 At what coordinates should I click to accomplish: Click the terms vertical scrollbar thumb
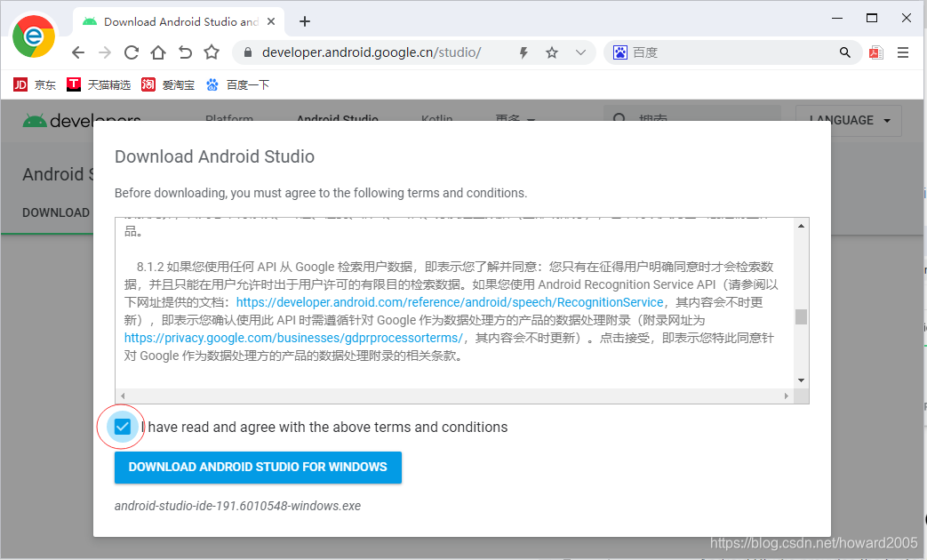801,317
